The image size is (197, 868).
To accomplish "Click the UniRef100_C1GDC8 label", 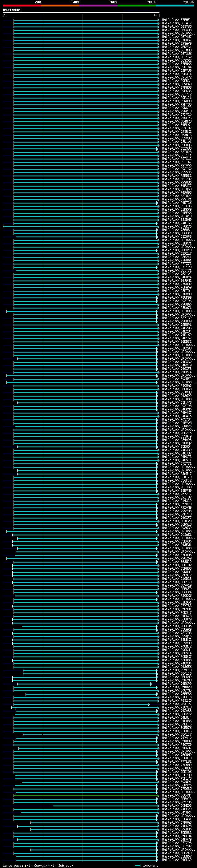I will coord(176,579).
